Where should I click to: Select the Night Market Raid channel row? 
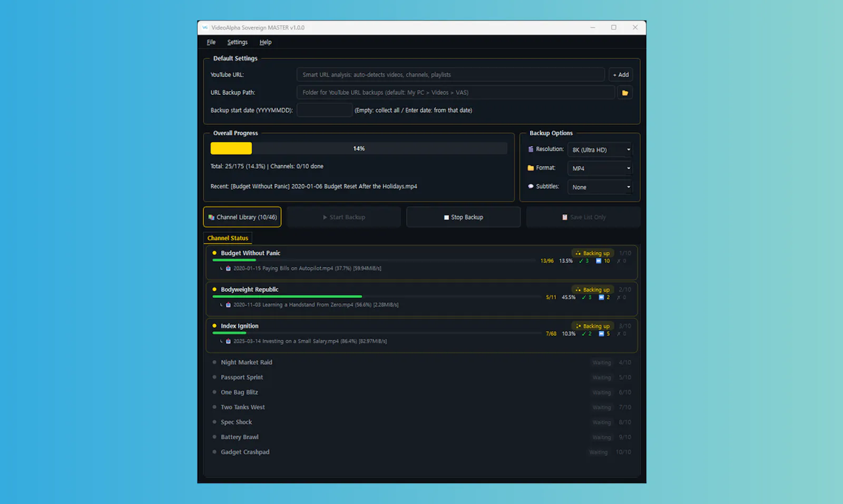tap(421, 362)
